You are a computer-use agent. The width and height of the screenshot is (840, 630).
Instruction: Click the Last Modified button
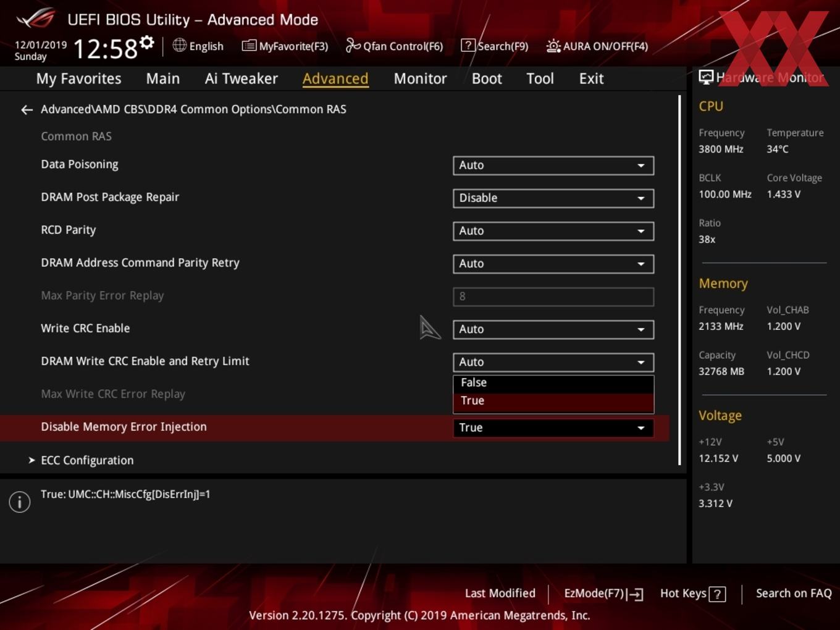pos(500,594)
